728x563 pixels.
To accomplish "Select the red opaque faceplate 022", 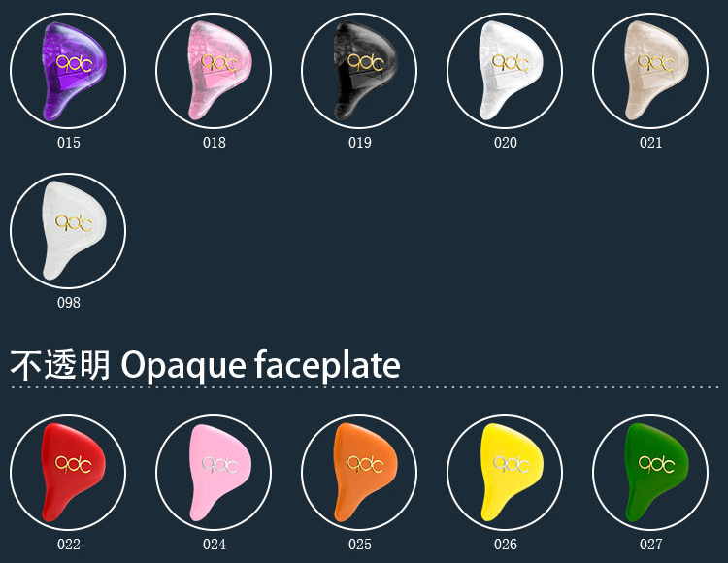I will [x=68, y=473].
